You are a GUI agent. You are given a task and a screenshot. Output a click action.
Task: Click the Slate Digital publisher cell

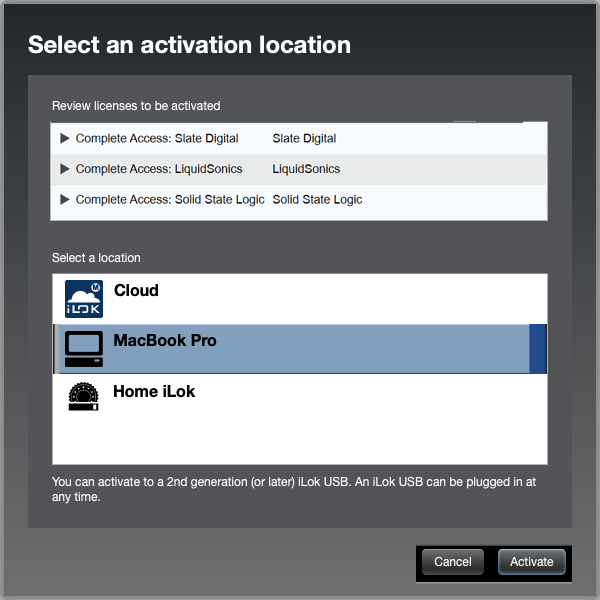[304, 138]
